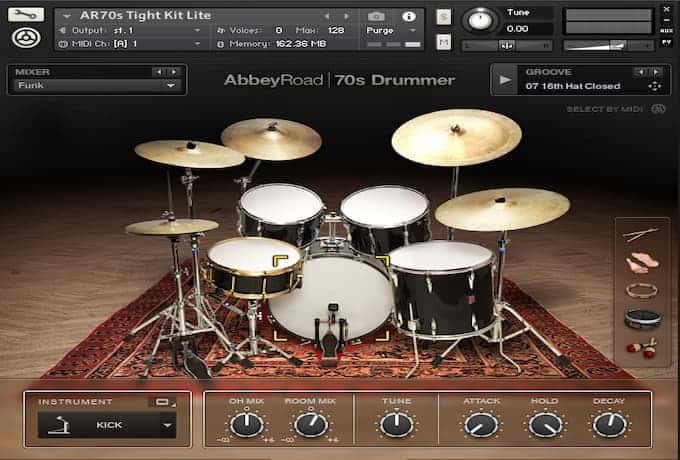Click the Tune value 0.00
Screen dimensions: 680x460
[x=517, y=29]
